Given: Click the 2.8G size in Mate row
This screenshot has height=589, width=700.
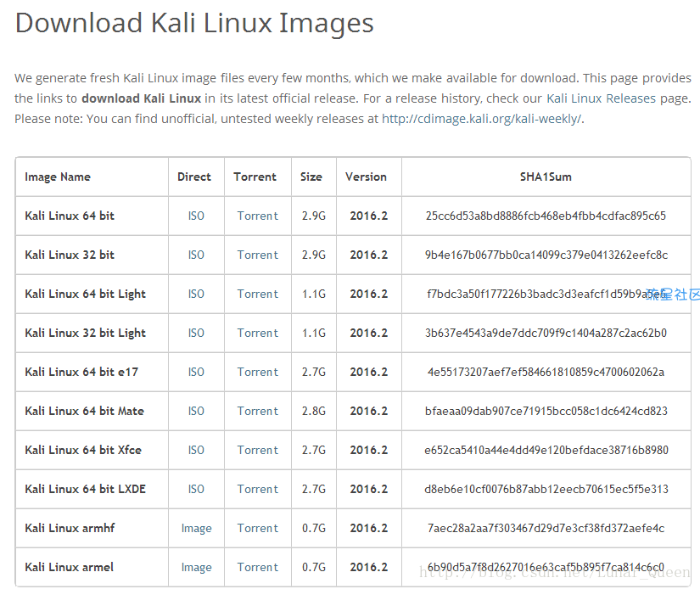Looking at the screenshot, I should 314,412.
